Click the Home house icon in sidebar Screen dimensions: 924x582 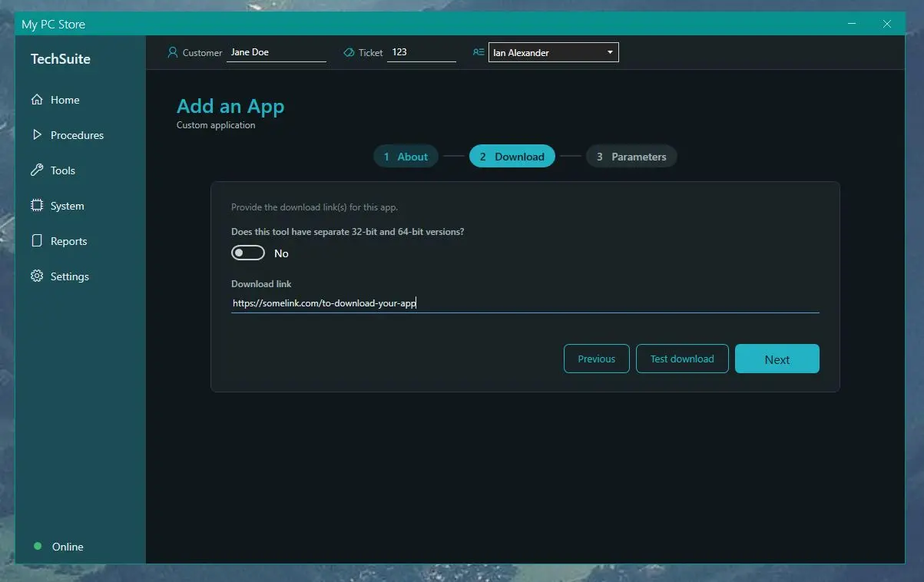coord(36,100)
